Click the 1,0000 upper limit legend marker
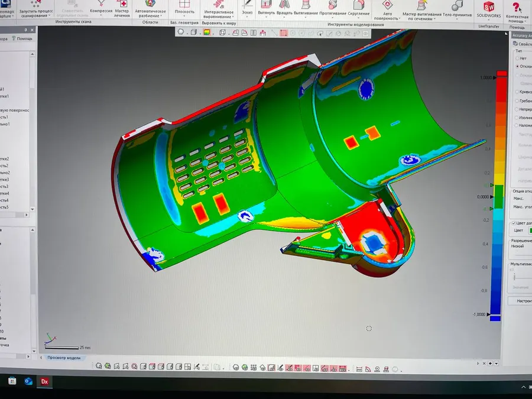Screen dimensions: 532x399 [495, 77]
